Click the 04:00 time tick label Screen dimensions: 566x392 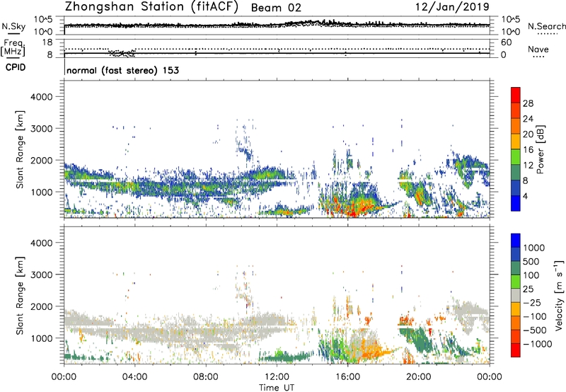134,377
